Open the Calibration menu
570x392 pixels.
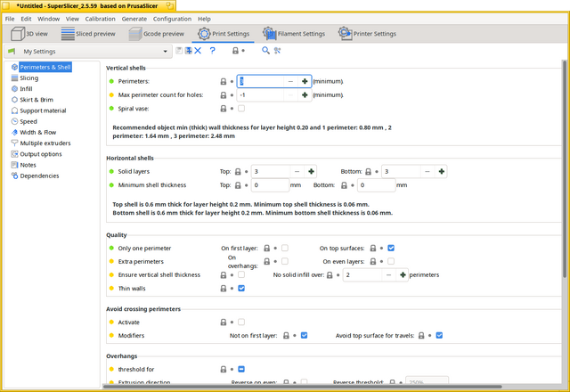(100, 19)
